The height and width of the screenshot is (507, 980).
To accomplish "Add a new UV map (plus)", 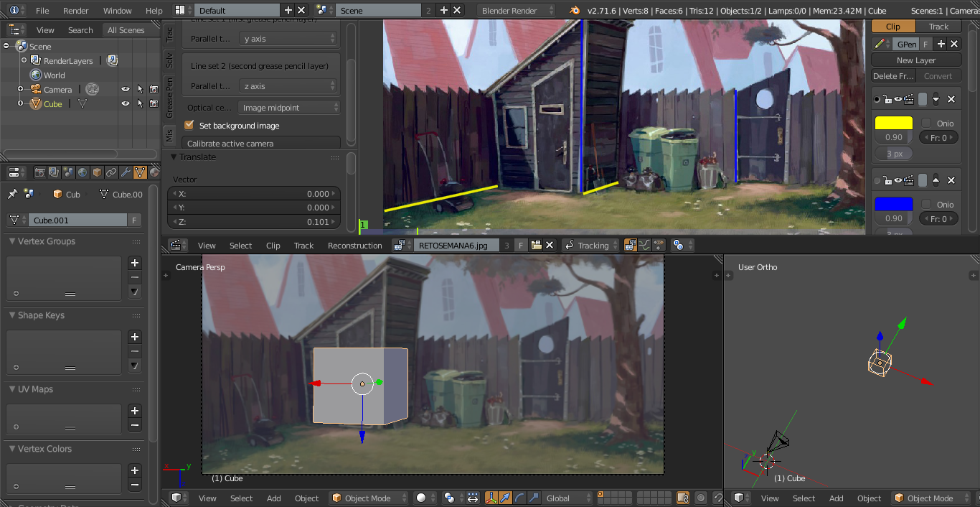I will pyautogui.click(x=134, y=411).
